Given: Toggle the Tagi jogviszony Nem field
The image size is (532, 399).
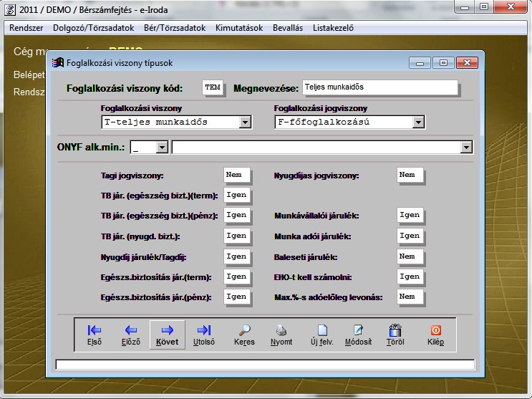Looking at the screenshot, I should (238, 175).
